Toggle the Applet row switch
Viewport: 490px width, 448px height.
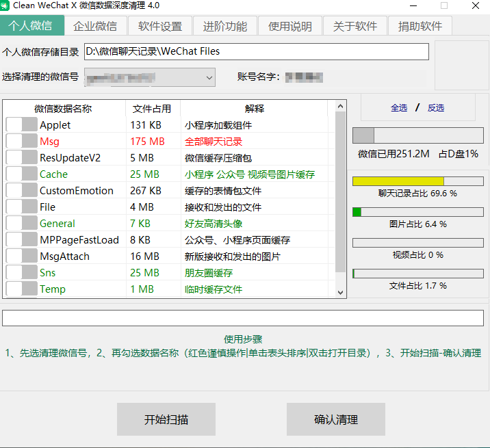[x=22, y=124]
